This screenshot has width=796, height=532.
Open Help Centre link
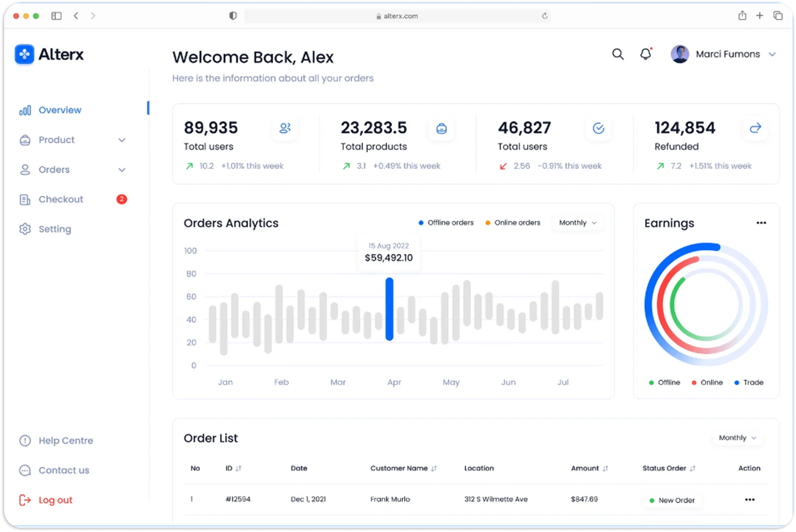coord(66,440)
